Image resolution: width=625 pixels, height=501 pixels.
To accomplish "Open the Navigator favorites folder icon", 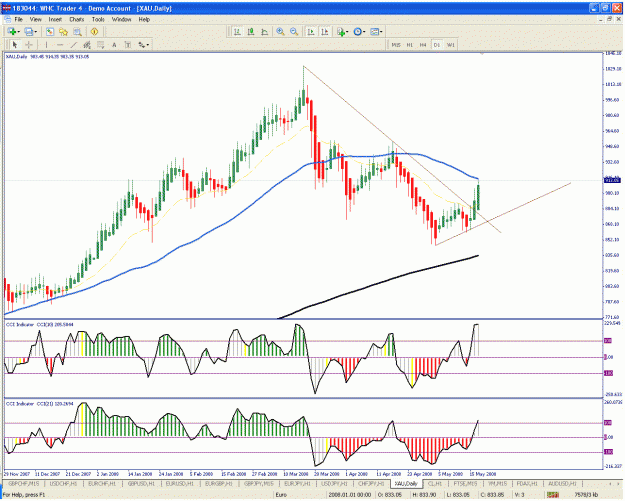I will coord(63,31).
